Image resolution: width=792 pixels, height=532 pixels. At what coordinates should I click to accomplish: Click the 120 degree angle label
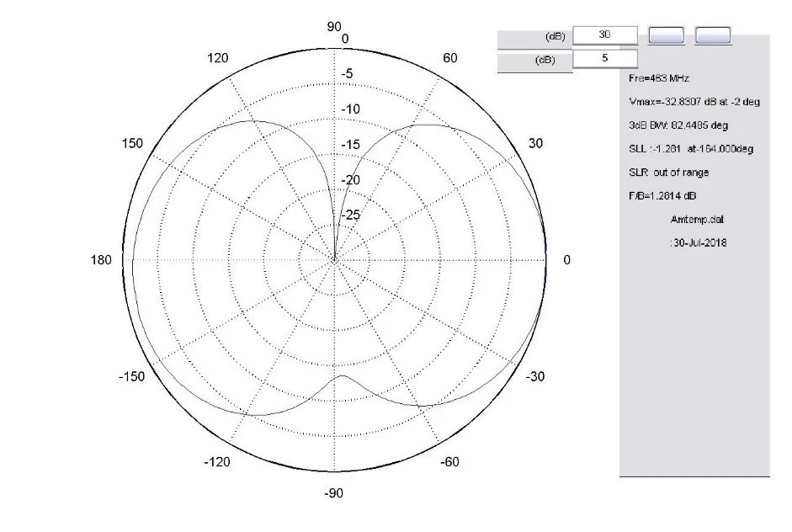pyautogui.click(x=217, y=58)
